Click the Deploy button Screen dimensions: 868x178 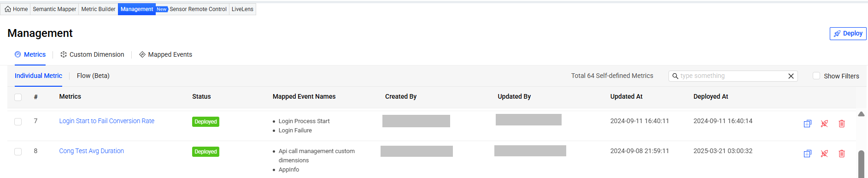pyautogui.click(x=848, y=34)
